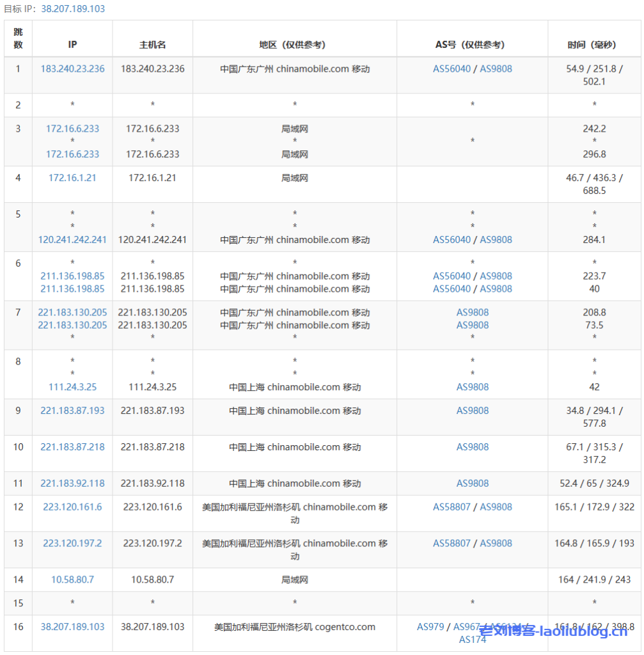Click 211.136.198.85 link in hop 6
Image resolution: width=644 pixels, height=655 pixels.
pyautogui.click(x=72, y=276)
